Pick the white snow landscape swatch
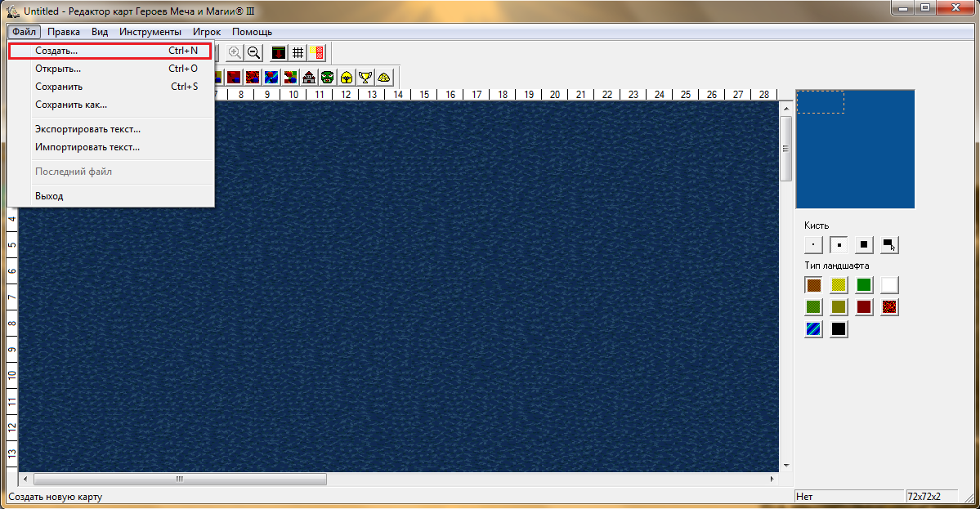The height and width of the screenshot is (509, 980). click(889, 285)
